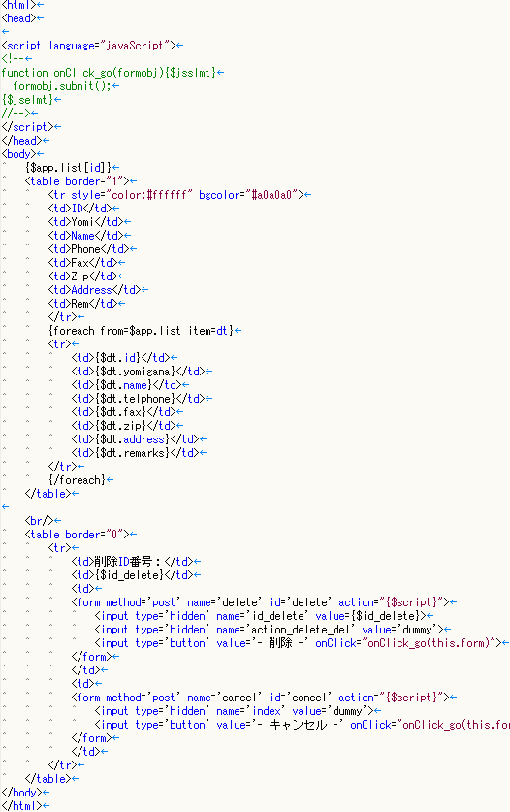This screenshot has height=812, width=510.
Task: Click the 削除ID番号 table cell line
Action: pyautogui.click(x=132, y=562)
